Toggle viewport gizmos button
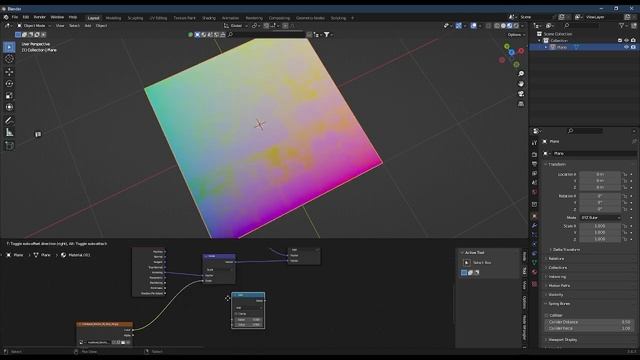The image size is (640, 360). (x=459, y=26)
